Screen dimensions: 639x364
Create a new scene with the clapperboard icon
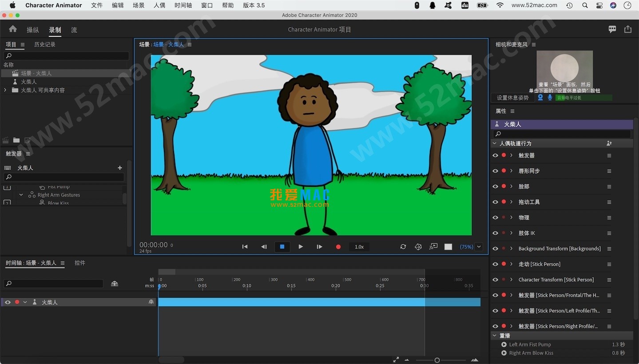[x=6, y=140]
